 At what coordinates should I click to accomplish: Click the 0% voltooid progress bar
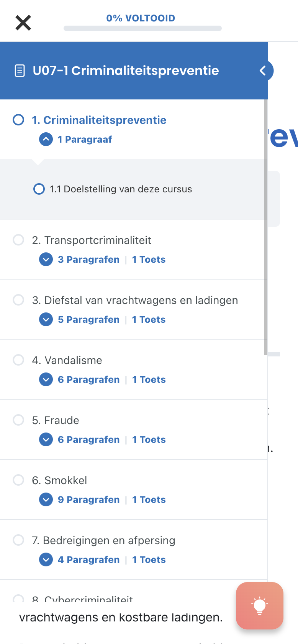[x=142, y=28]
